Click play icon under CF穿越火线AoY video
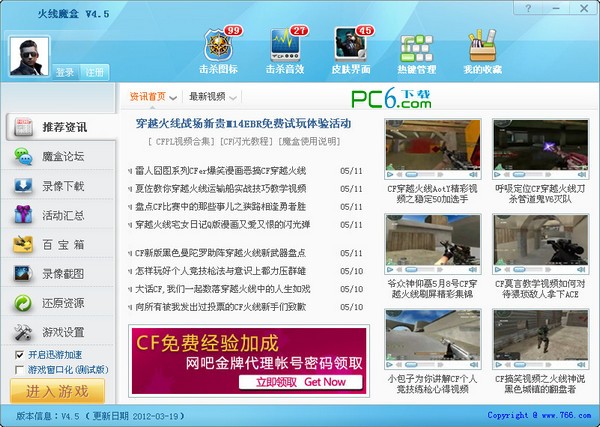This screenshot has height=427, width=600. (x=390, y=174)
